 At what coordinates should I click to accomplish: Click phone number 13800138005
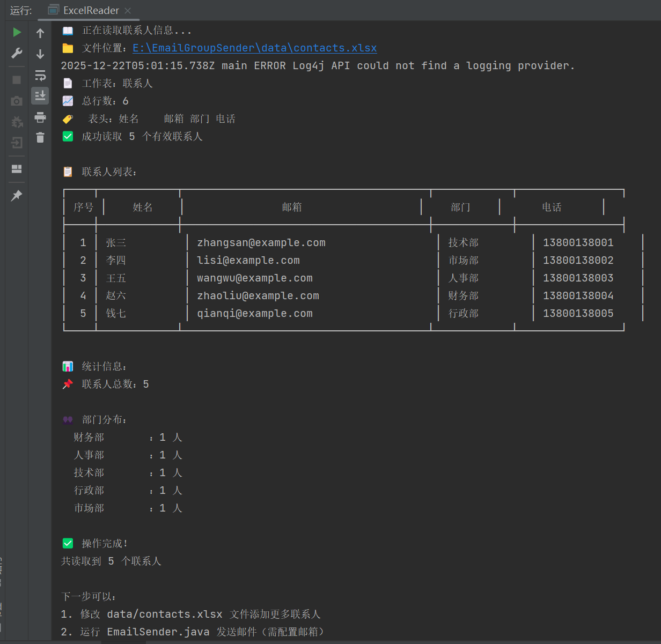[x=578, y=313]
